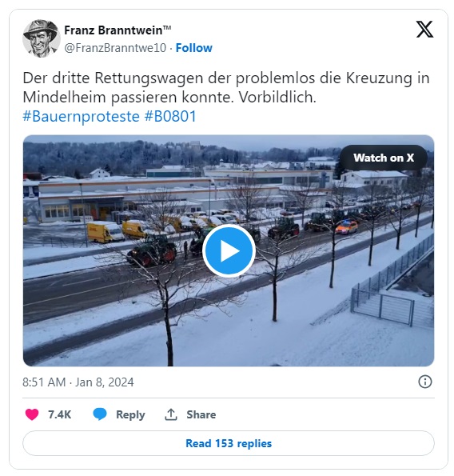The height and width of the screenshot is (476, 454).
Task: Like the tweet with the heart icon
Action: click(x=32, y=414)
